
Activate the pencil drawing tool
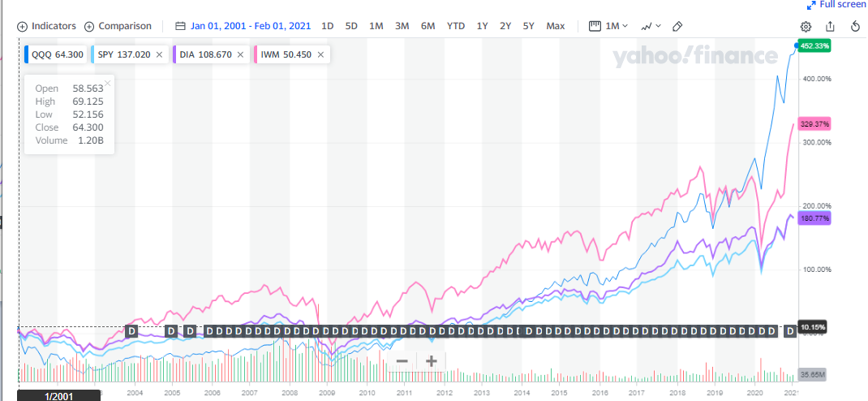677,26
